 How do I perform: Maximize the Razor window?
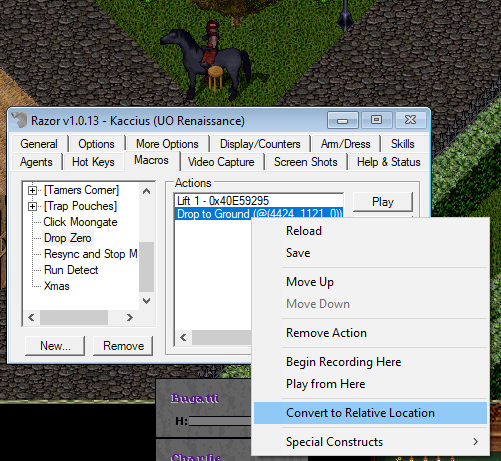376,120
